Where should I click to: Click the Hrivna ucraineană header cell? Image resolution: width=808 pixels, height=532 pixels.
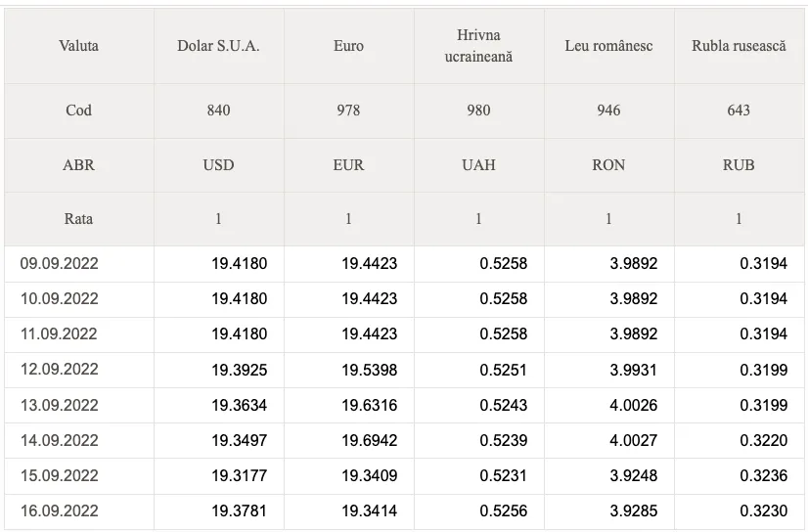click(478, 46)
